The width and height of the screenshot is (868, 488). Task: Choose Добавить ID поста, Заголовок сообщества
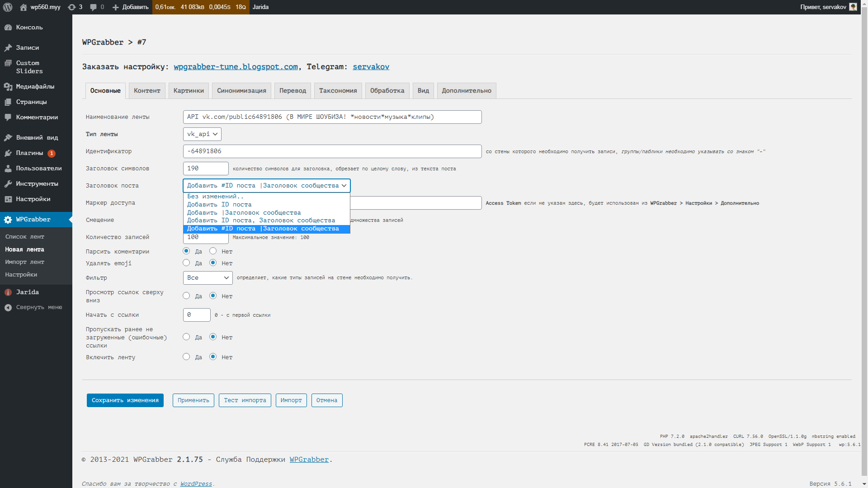pyautogui.click(x=267, y=221)
